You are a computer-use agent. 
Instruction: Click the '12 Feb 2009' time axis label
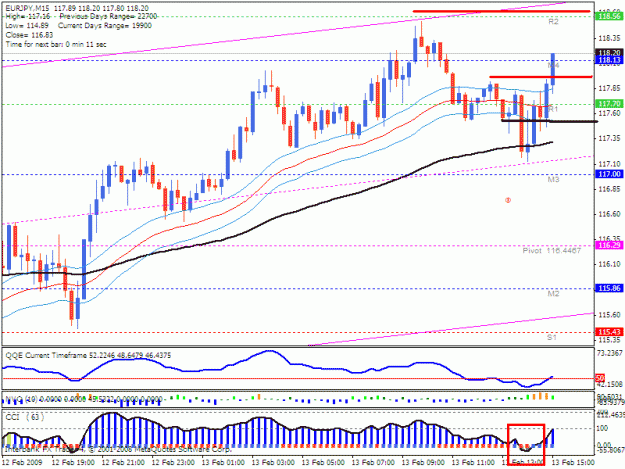coord(22,462)
